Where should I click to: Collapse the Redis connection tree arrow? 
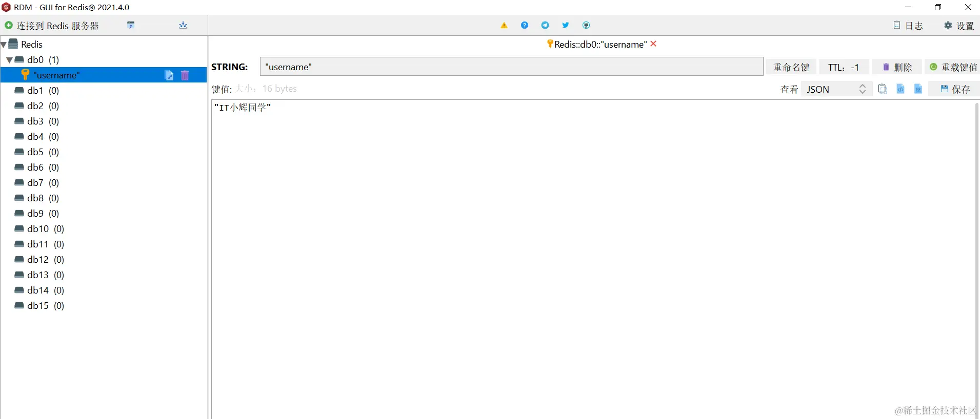click(4, 45)
